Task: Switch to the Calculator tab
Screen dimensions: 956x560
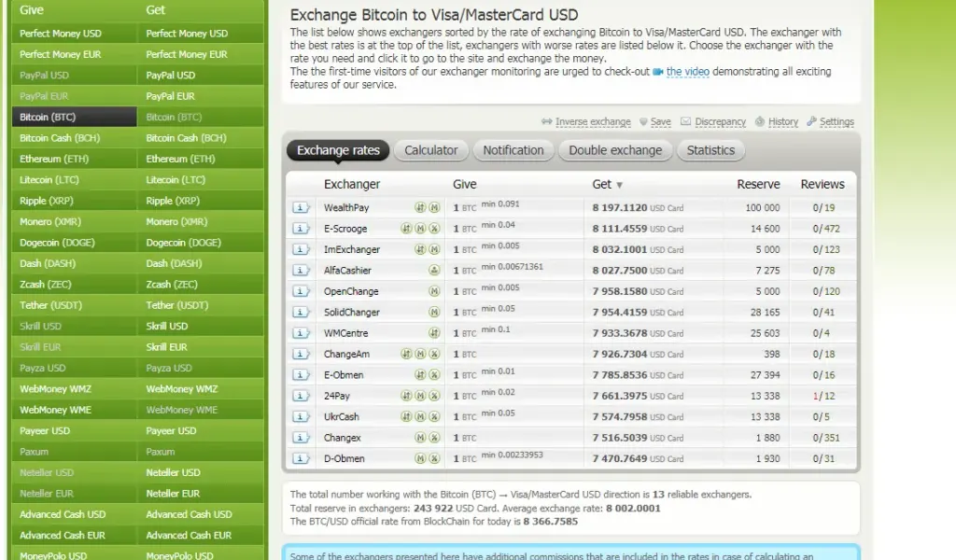Action: click(x=431, y=150)
